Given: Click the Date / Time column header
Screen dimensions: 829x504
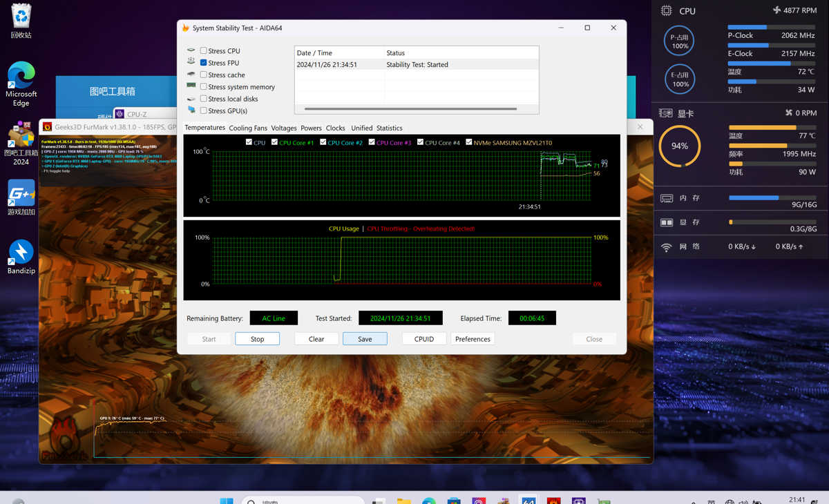Looking at the screenshot, I should 339,52.
